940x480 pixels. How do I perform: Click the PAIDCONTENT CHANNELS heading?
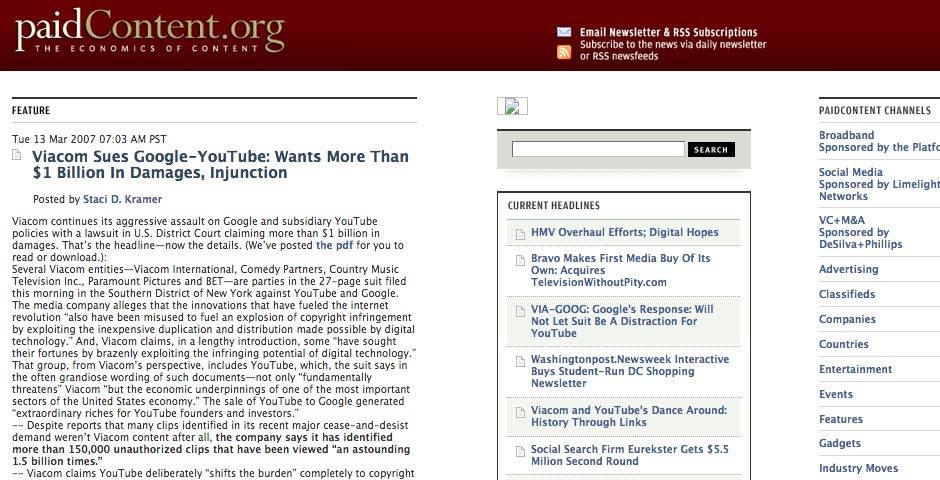875,111
